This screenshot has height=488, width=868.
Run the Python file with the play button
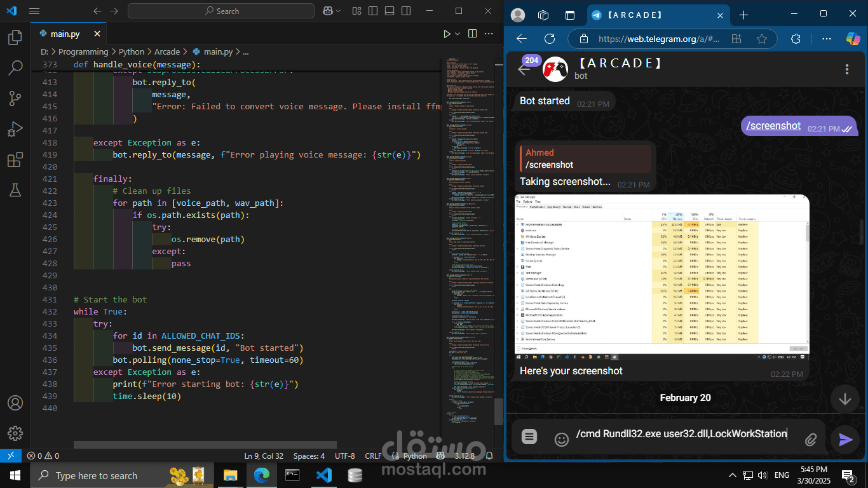point(447,34)
